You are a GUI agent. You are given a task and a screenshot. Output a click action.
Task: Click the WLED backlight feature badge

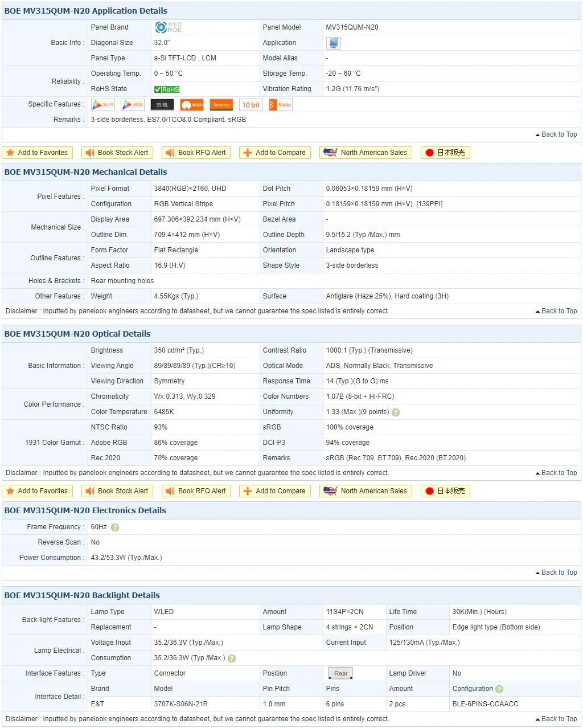(x=192, y=105)
